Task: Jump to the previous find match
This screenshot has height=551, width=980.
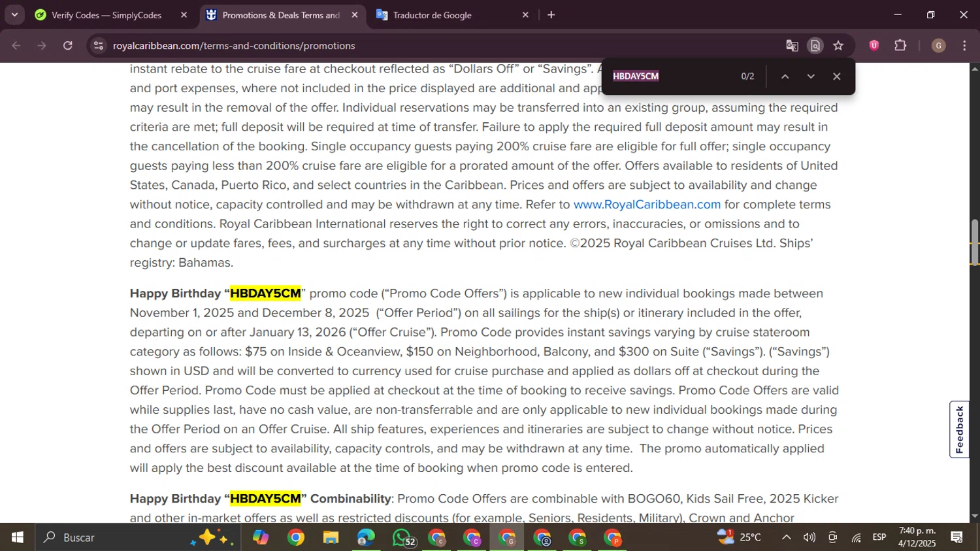Action: (x=785, y=76)
